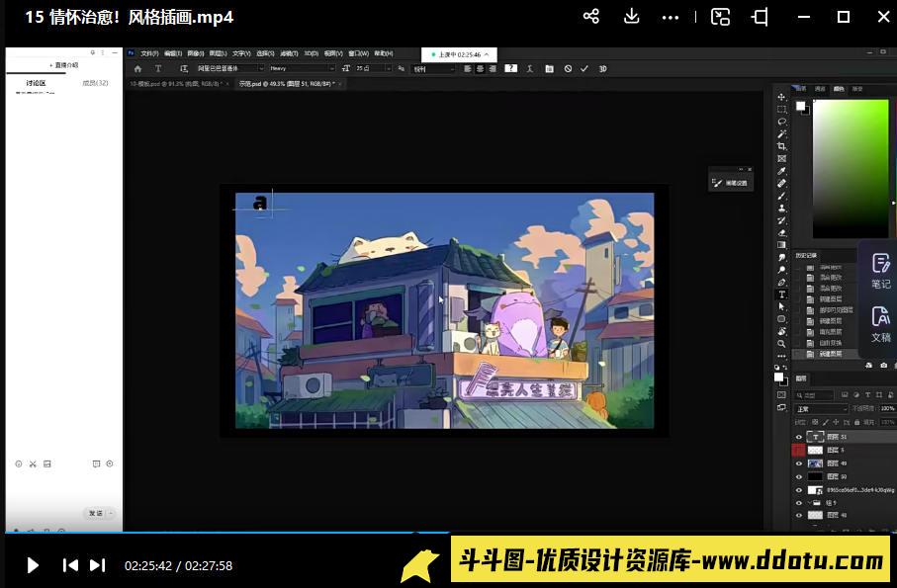
Task: Select the Pen tool
Action: click(x=781, y=283)
